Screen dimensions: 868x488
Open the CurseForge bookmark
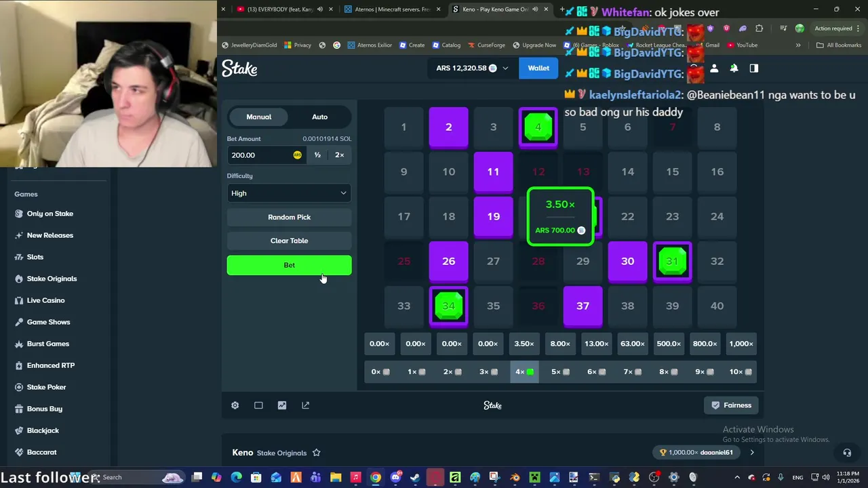(486, 45)
